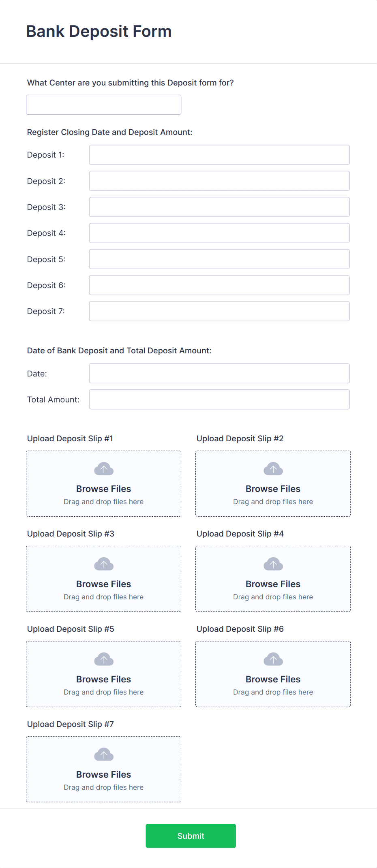Click the upload cloud icon for Deposit Slip #6
Screen dimensions: 377x868
(273, 658)
